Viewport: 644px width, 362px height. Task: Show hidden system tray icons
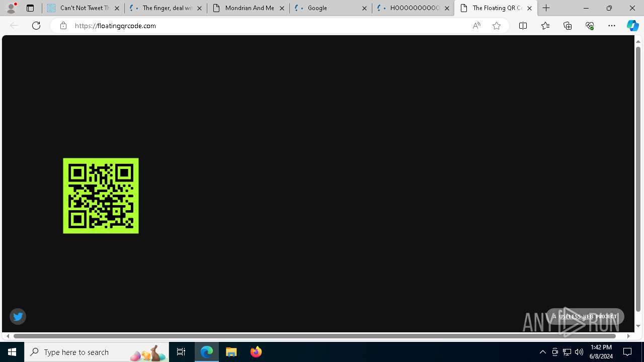pyautogui.click(x=542, y=352)
